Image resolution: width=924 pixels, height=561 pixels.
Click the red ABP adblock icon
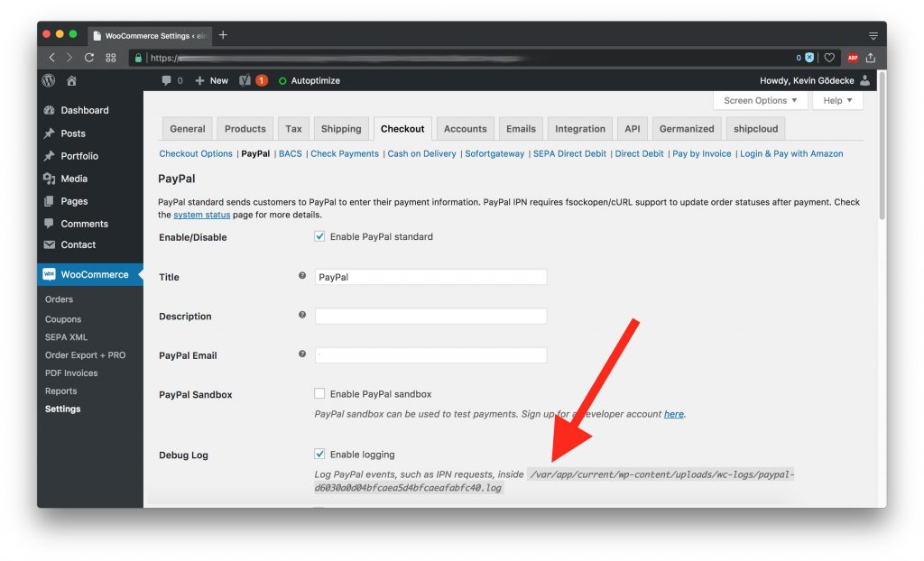[852, 58]
